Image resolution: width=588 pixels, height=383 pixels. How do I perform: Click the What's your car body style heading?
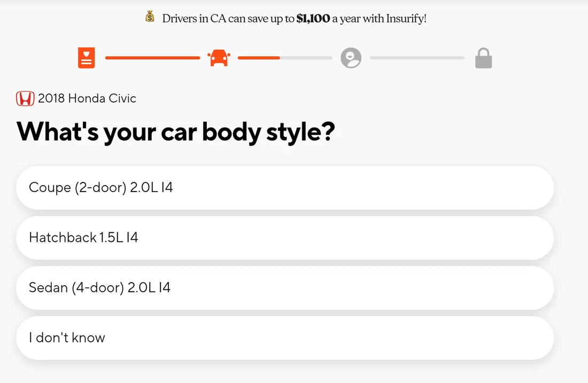click(x=175, y=133)
